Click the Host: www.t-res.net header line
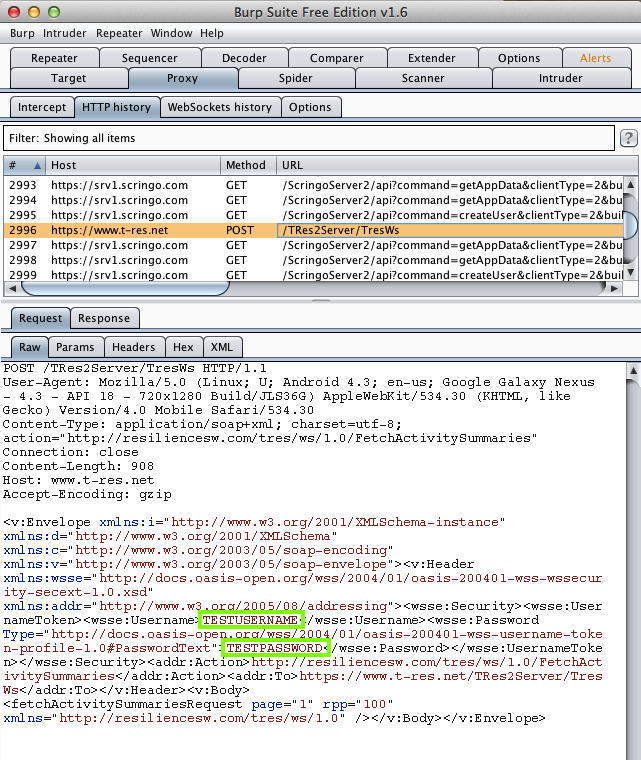The height and width of the screenshot is (760, 641). (x=78, y=480)
